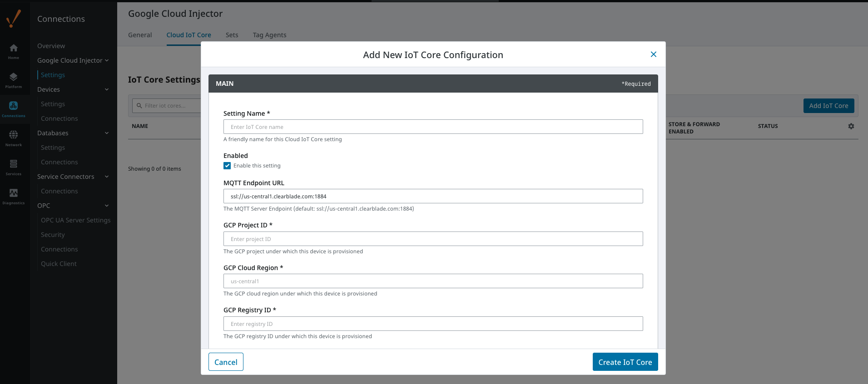The image size is (868, 384).
Task: Click the table settings gear icon
Action: (x=851, y=126)
